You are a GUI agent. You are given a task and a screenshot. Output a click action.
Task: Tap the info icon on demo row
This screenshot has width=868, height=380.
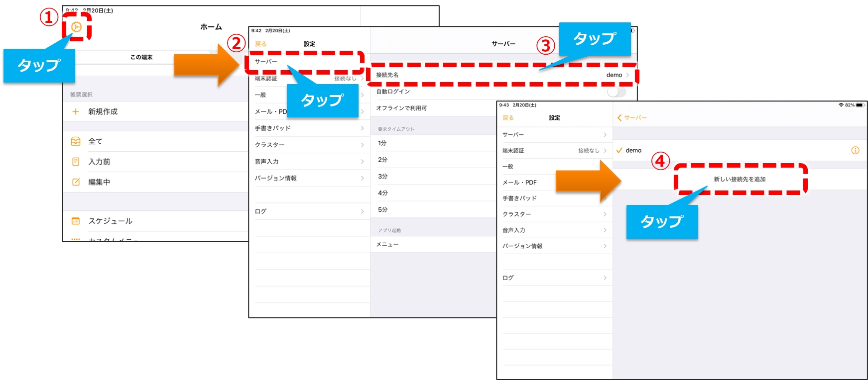point(855,151)
